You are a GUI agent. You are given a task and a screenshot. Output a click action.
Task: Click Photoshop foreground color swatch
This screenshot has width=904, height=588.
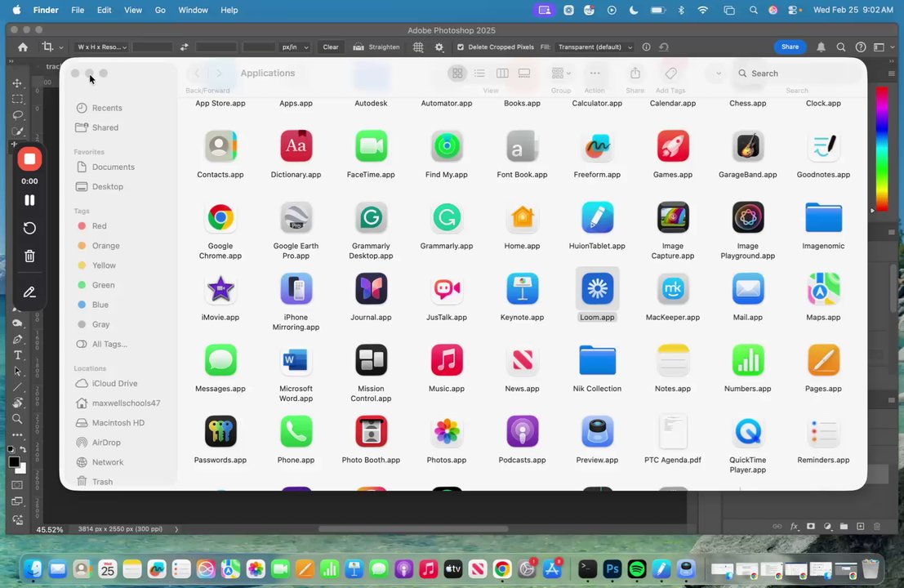click(x=15, y=461)
